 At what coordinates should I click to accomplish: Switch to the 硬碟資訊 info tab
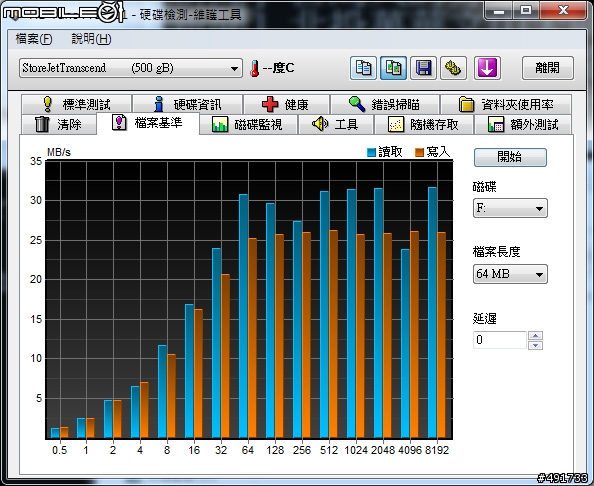(x=188, y=104)
